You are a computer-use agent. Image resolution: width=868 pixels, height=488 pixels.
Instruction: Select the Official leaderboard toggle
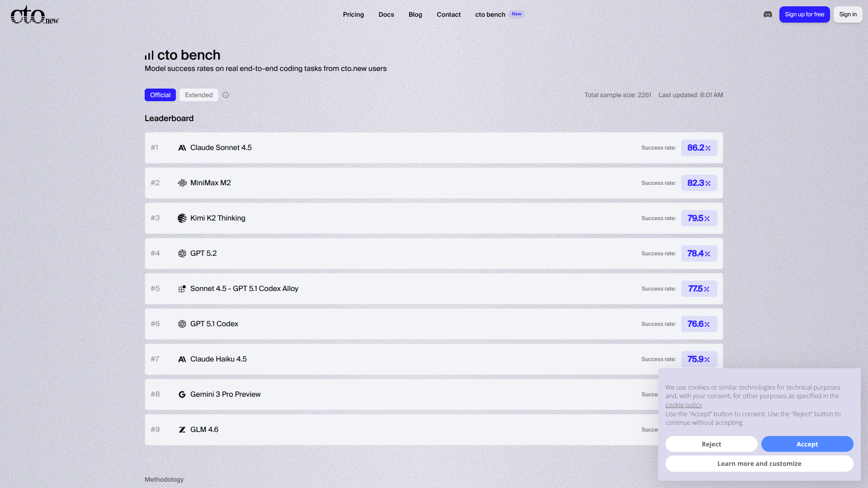pyautogui.click(x=160, y=95)
